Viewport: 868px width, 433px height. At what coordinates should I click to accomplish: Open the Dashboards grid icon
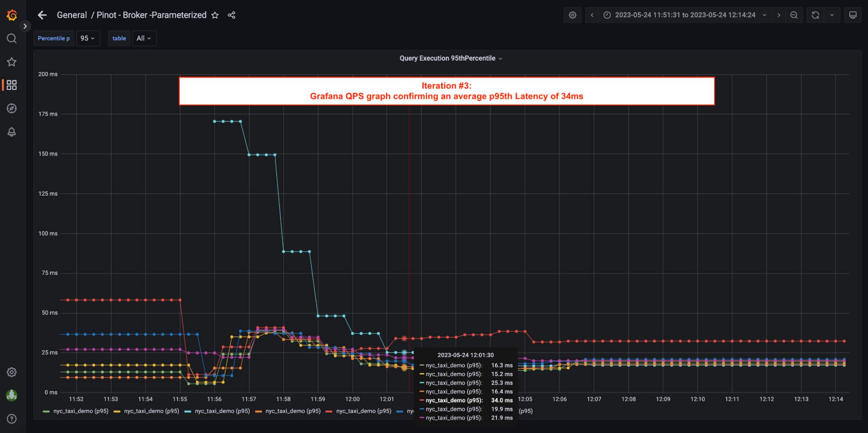(12, 85)
